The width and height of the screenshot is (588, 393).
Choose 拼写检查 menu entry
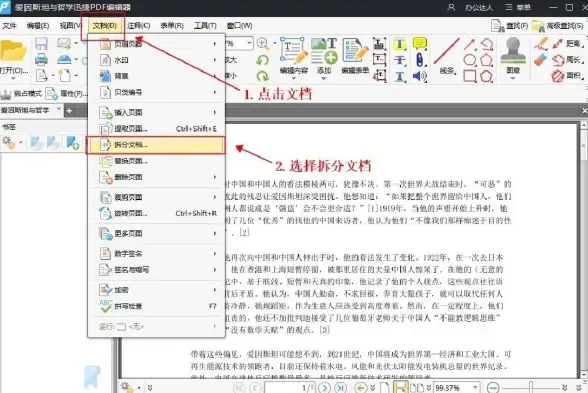156,306
